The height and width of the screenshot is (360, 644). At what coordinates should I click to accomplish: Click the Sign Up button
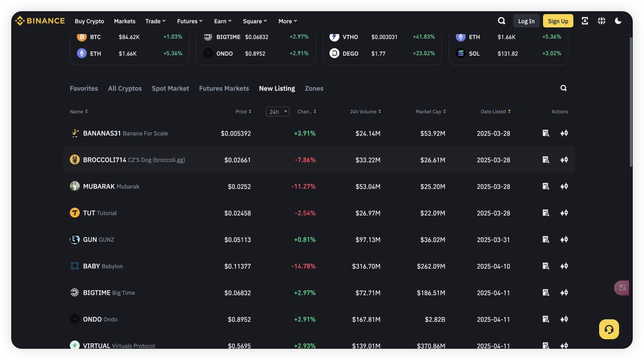(558, 21)
